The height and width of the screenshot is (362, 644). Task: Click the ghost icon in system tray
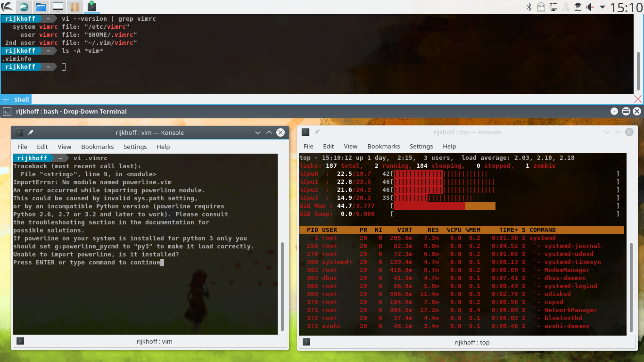[541, 7]
